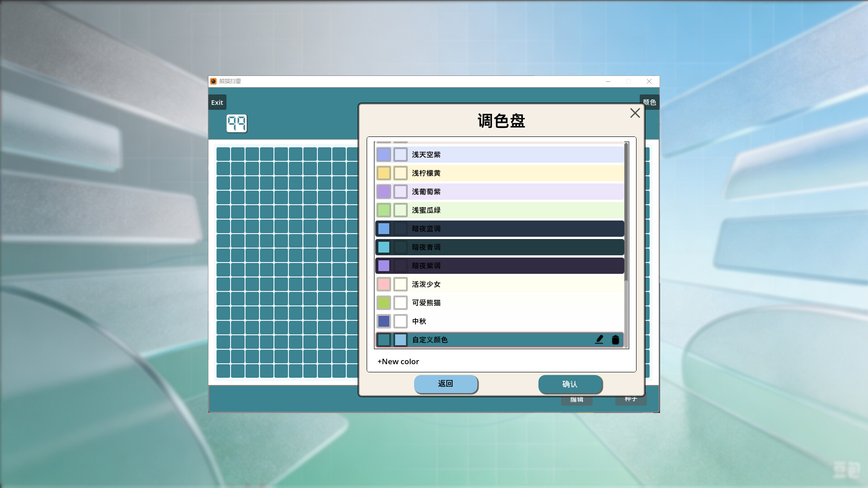Click the pink swatch of 活泼少女
868x488 pixels.
click(384, 284)
